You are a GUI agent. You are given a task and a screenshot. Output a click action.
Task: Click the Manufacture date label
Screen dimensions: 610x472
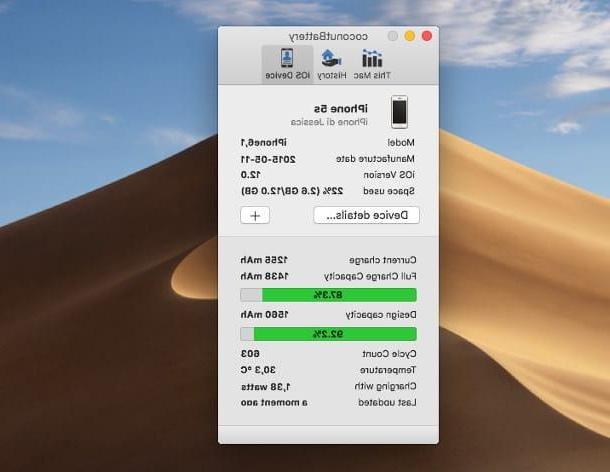click(375, 159)
